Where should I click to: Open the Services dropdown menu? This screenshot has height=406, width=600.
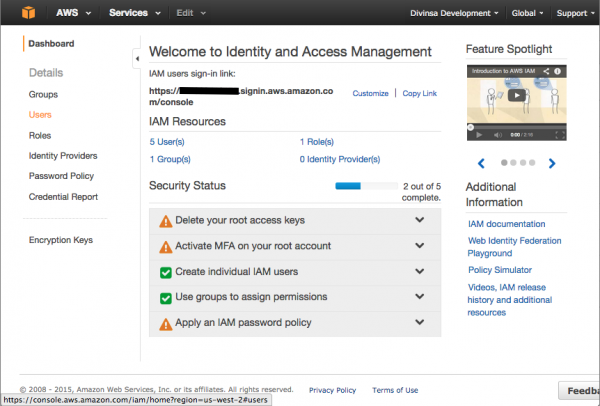[135, 13]
